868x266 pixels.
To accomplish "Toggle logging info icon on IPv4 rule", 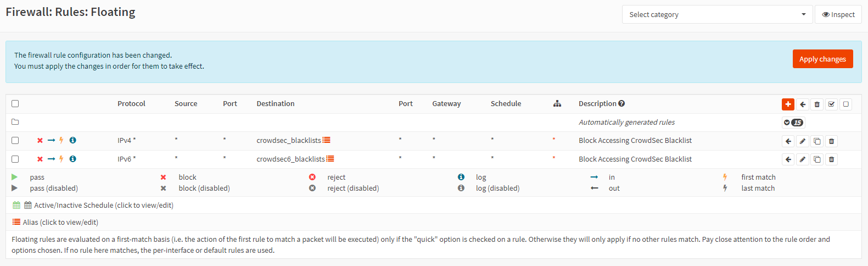I will [72, 141].
